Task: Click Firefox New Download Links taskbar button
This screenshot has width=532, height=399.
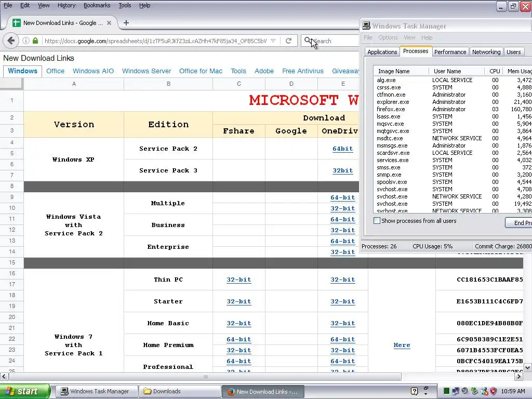Action: click(x=263, y=391)
